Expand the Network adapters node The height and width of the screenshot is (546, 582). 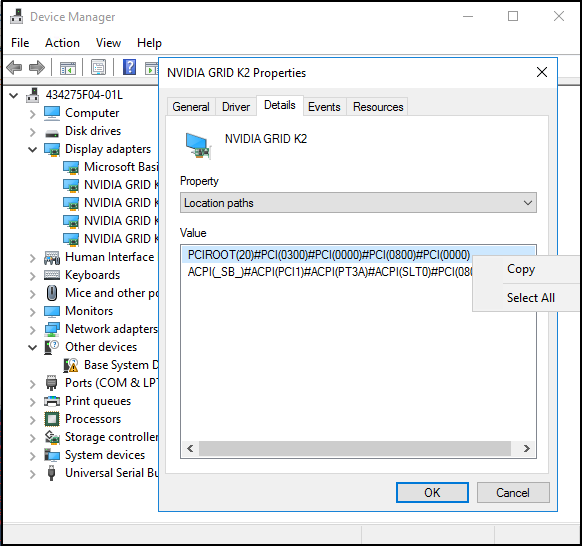click(x=33, y=330)
